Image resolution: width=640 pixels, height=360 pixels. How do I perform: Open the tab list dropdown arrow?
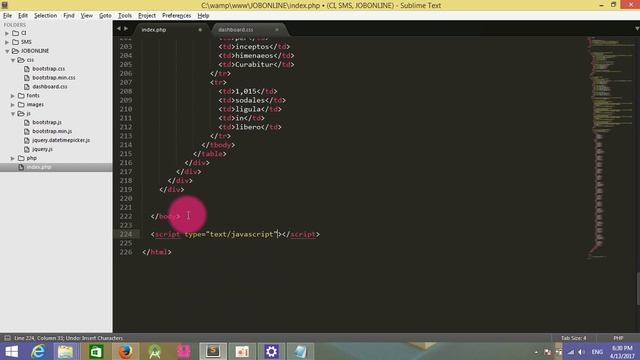click(x=637, y=29)
